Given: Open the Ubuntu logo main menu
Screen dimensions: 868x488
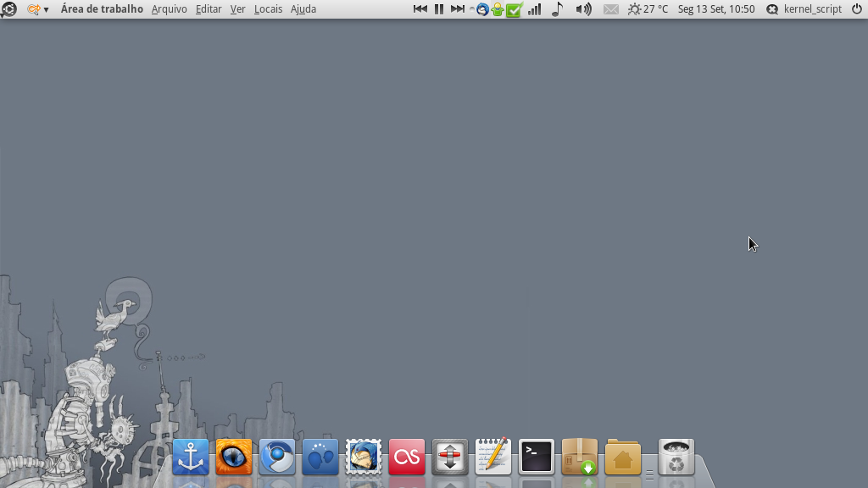Looking at the screenshot, I should pos(8,8).
